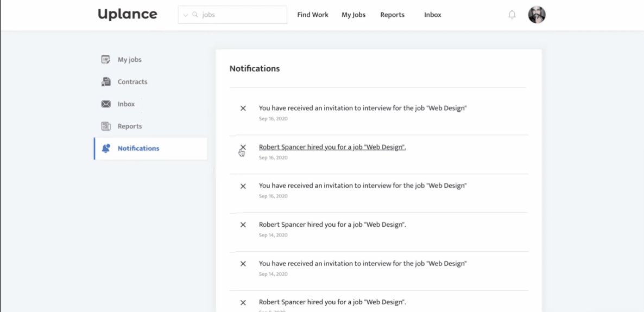The image size is (644, 312).
Task: Click the Uplance logo
Action: tap(128, 15)
